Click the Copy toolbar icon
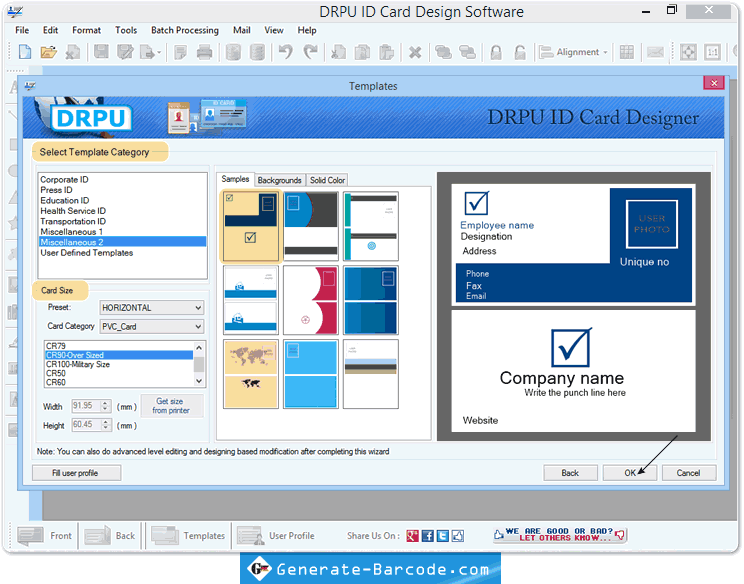The height and width of the screenshot is (584, 744). click(x=363, y=52)
